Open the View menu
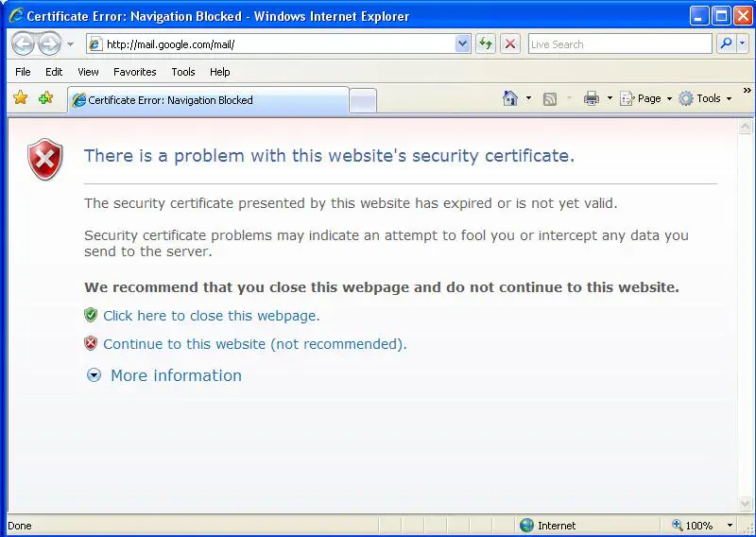This screenshot has width=756, height=537. (x=88, y=72)
